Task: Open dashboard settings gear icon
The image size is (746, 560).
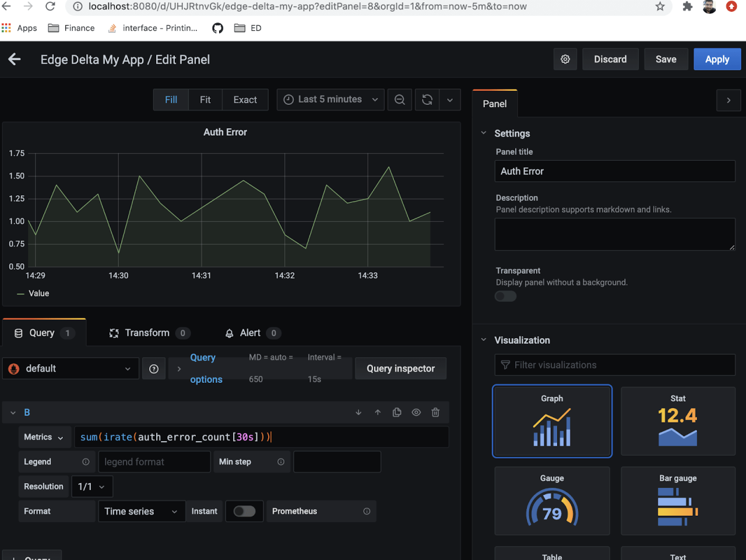Action: tap(565, 59)
